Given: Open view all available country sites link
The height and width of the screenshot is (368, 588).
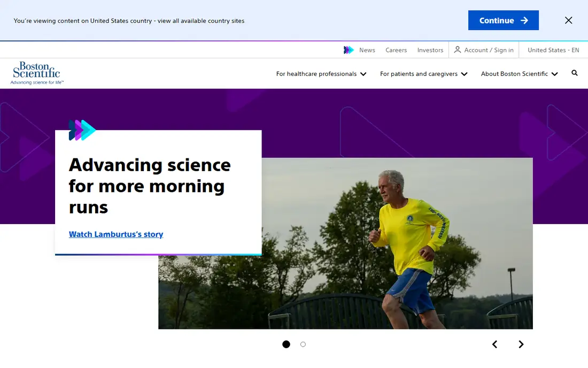Looking at the screenshot, I should tap(201, 21).
